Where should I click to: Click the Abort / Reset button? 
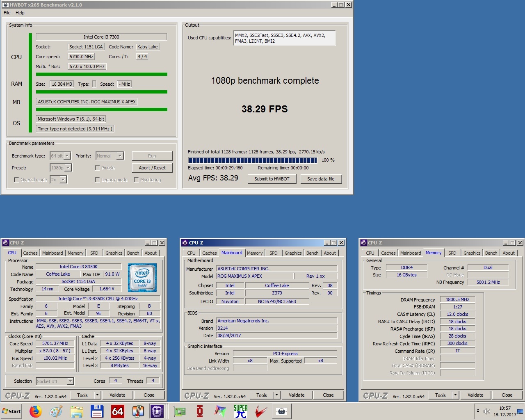[x=152, y=168]
